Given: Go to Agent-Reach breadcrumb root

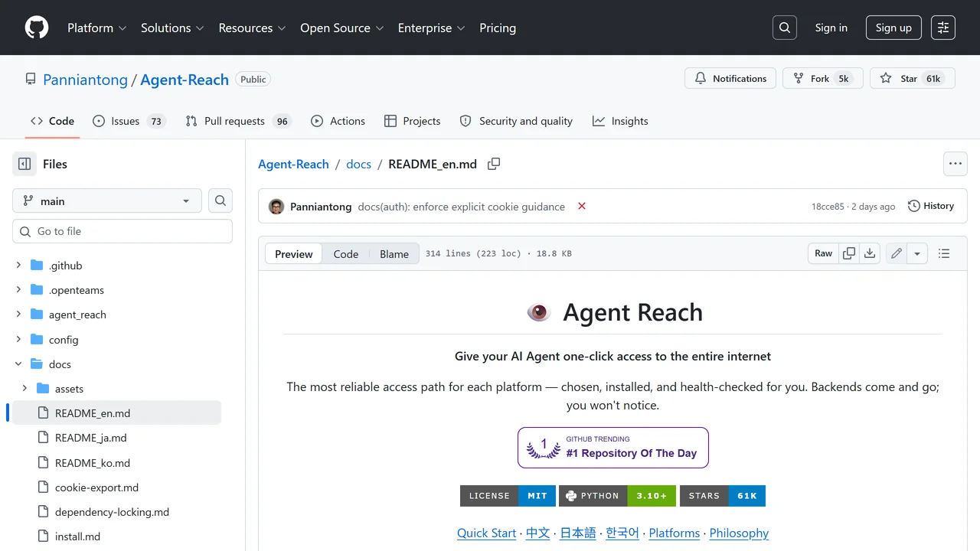Looking at the screenshot, I should pyautogui.click(x=293, y=164).
